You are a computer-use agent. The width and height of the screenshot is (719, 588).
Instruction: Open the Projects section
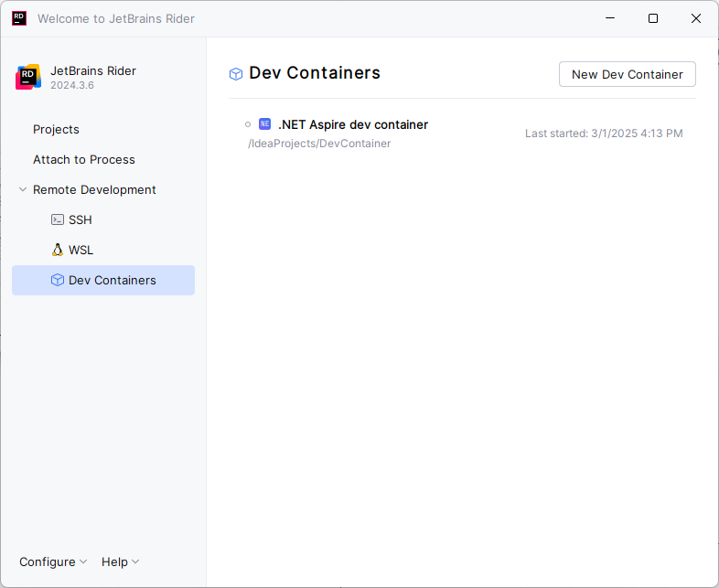(x=56, y=129)
